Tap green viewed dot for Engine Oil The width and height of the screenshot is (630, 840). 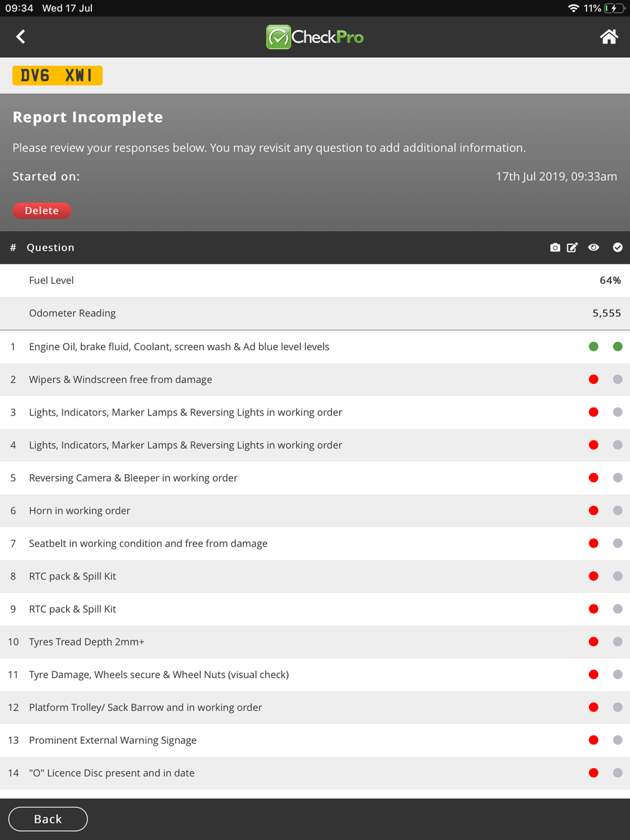tap(593, 346)
